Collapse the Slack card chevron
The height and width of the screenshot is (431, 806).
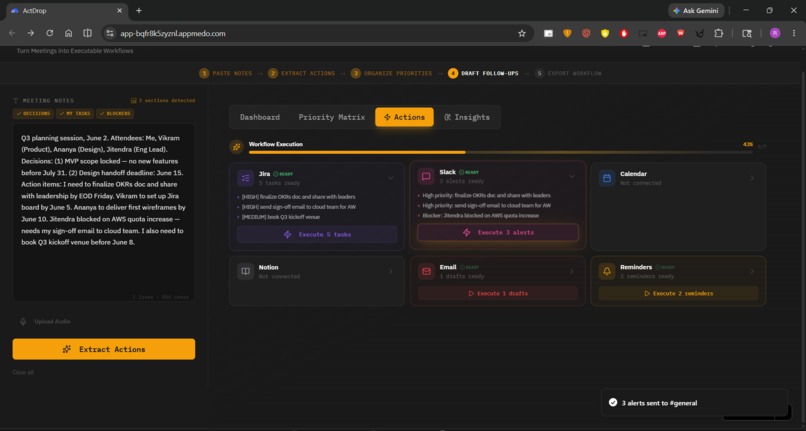tap(572, 177)
